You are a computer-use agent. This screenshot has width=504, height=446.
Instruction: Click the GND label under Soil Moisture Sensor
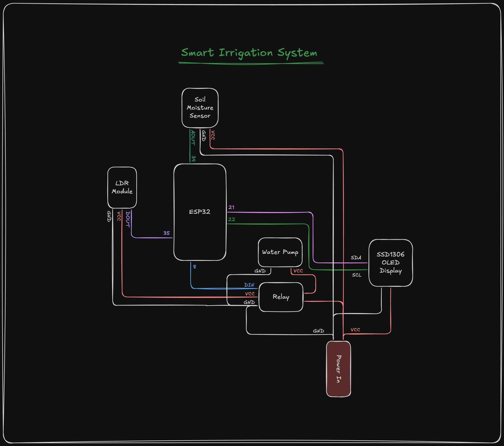click(203, 136)
